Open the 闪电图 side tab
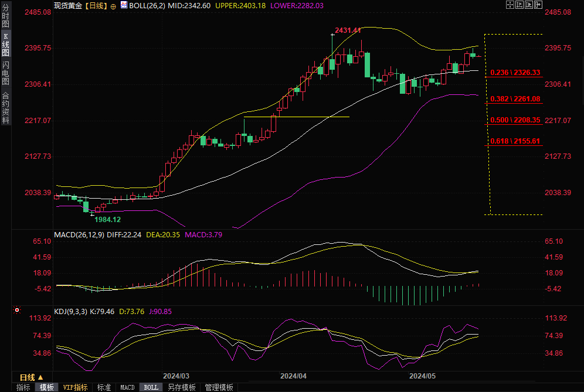 6,73
